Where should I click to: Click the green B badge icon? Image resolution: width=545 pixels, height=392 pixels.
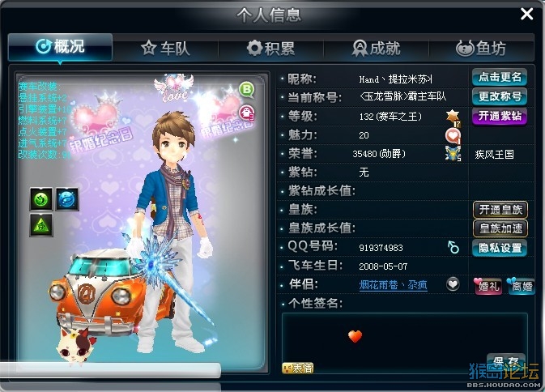pos(246,90)
